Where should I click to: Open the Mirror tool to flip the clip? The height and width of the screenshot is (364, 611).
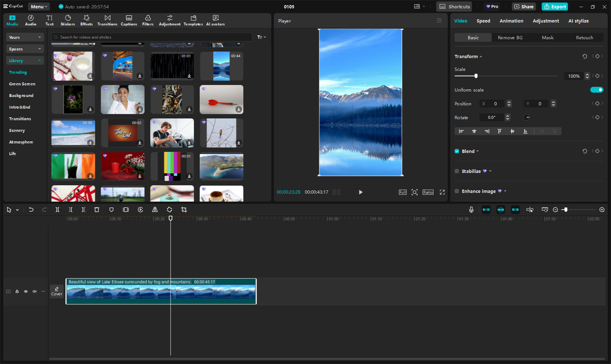tap(154, 209)
